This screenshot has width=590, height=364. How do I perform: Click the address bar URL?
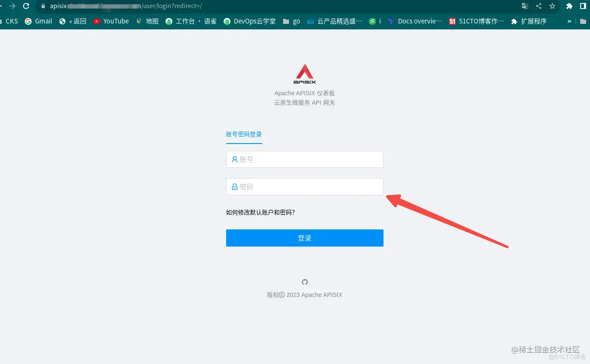tap(126, 6)
